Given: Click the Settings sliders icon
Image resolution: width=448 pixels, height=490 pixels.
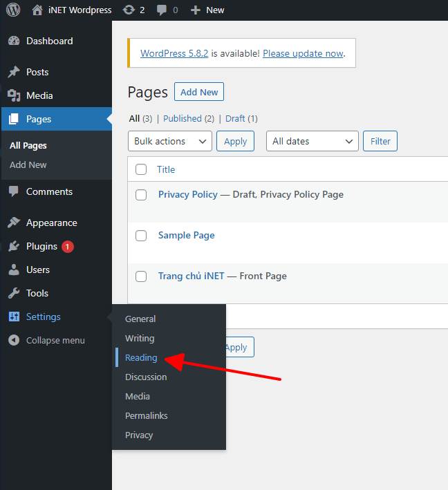Looking at the screenshot, I should click(x=14, y=317).
